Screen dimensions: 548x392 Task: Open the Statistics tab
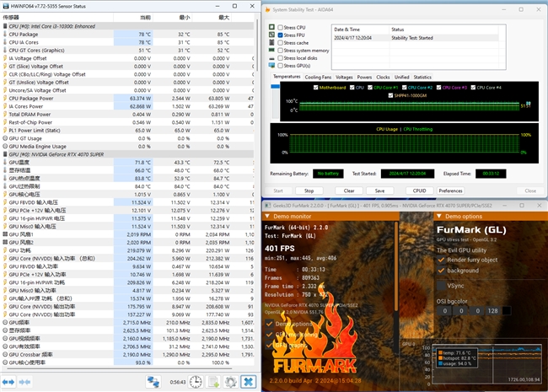click(x=422, y=78)
